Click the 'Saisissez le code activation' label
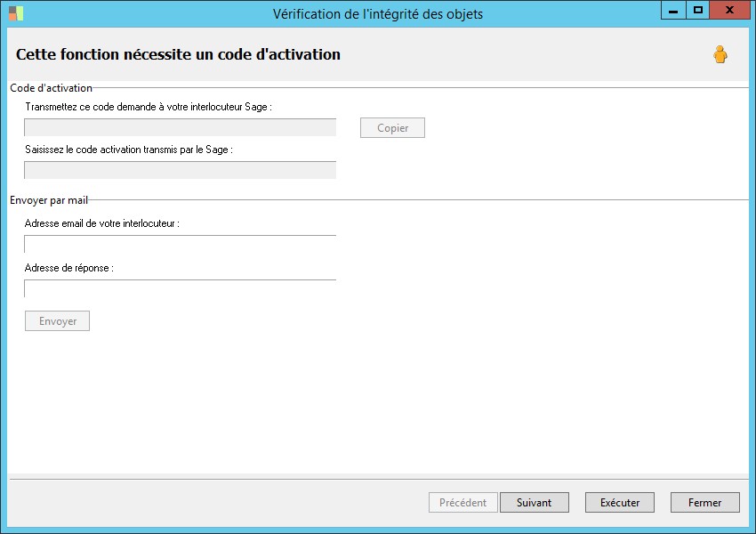 coord(129,150)
